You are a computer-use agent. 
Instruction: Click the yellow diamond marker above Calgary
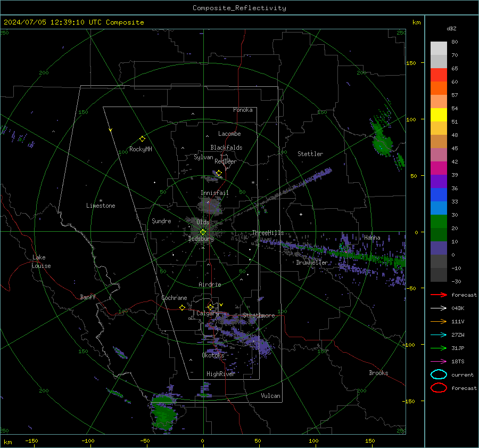(210, 307)
